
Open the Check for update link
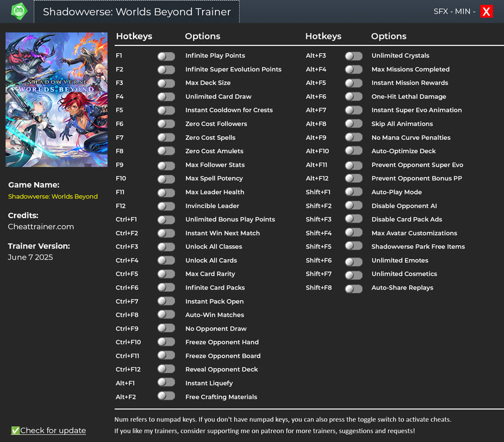click(48, 430)
